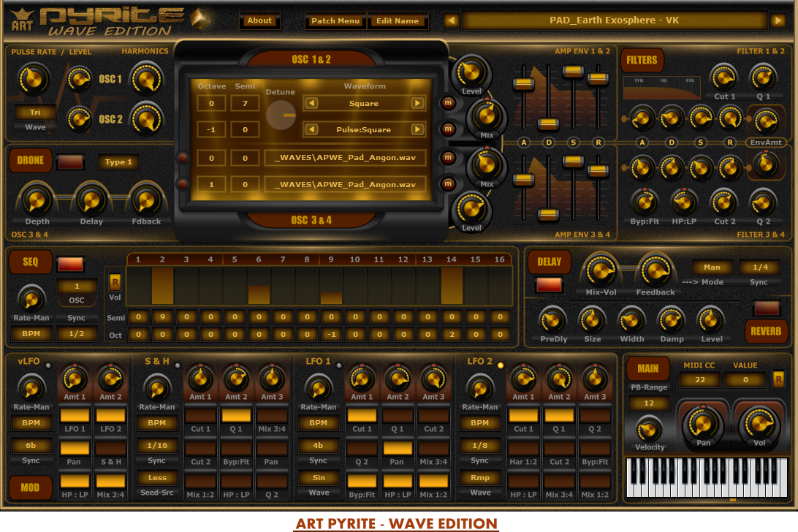The image size is (798, 532).
Task: Click the Pan knob in MAIN section
Action: (x=702, y=422)
